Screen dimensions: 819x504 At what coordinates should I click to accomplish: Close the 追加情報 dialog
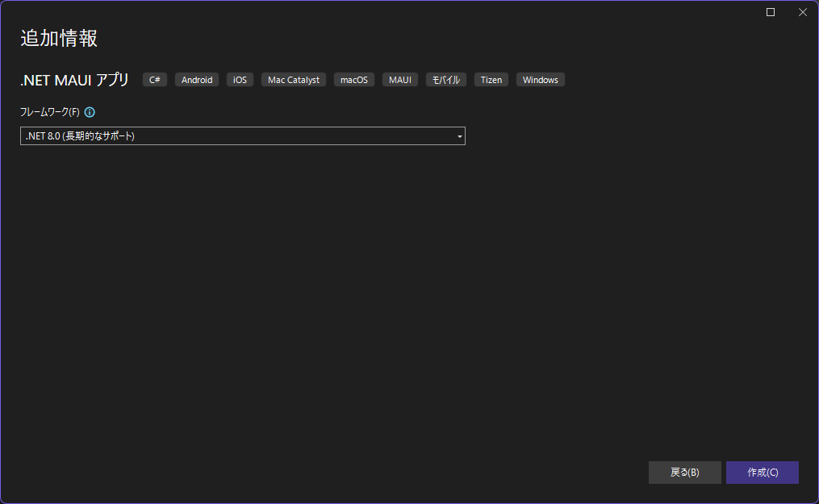[803, 12]
